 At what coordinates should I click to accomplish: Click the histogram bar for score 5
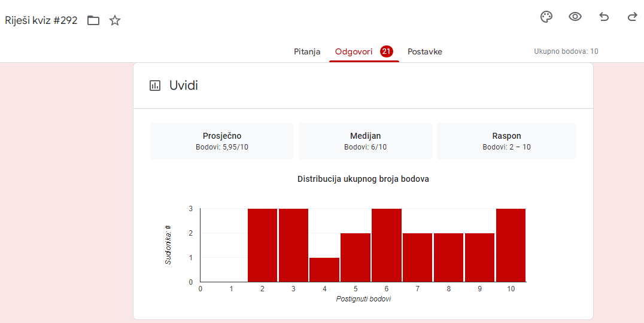[356, 257]
